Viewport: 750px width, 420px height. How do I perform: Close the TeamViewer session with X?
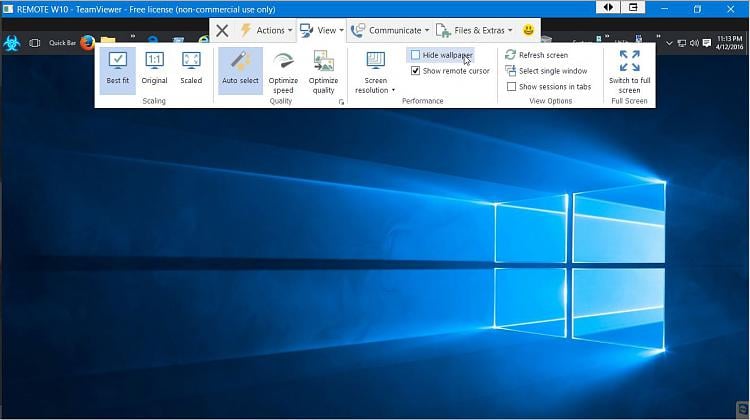[222, 31]
